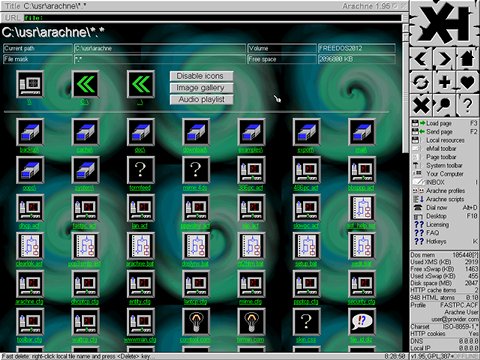Stop loading with the big X icon

[x=421, y=105]
